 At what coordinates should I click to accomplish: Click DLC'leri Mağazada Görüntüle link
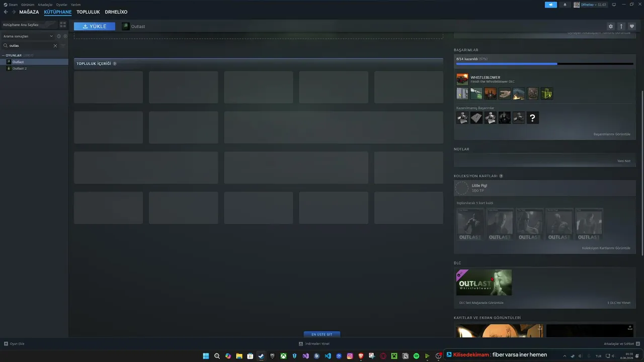point(481,303)
